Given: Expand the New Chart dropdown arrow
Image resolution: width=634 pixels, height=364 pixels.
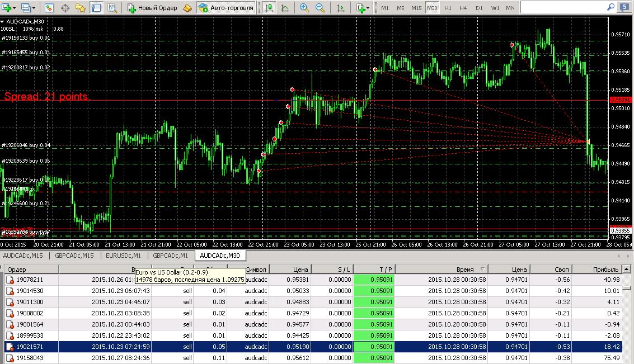Looking at the screenshot, I should pos(14,8).
